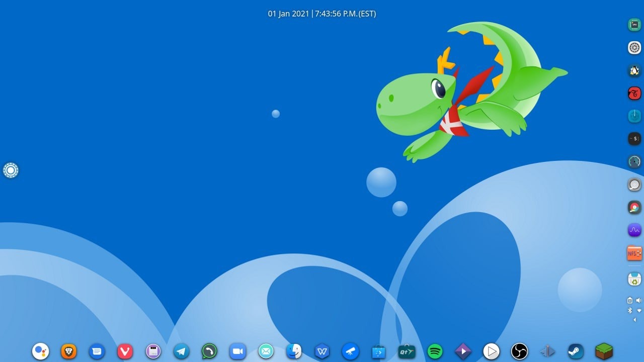The image size is (644, 362).
Task: Launch the Vivaldi browser
Action: tap(125, 351)
